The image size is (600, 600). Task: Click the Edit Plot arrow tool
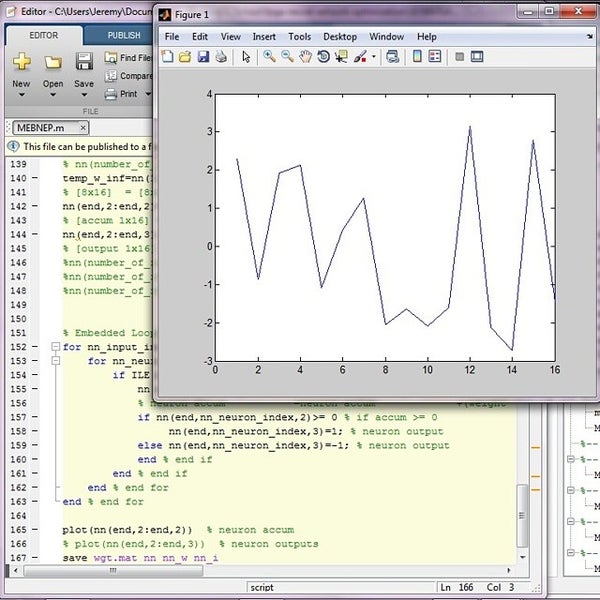coord(246,57)
